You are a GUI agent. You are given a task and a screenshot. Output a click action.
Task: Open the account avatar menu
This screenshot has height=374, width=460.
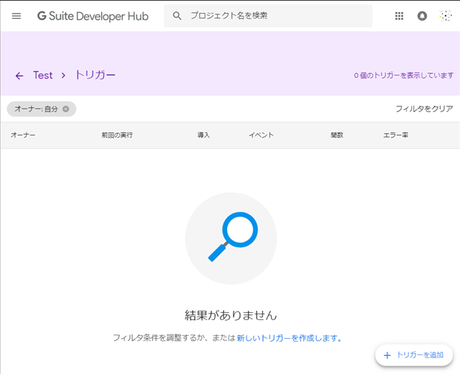click(x=446, y=16)
